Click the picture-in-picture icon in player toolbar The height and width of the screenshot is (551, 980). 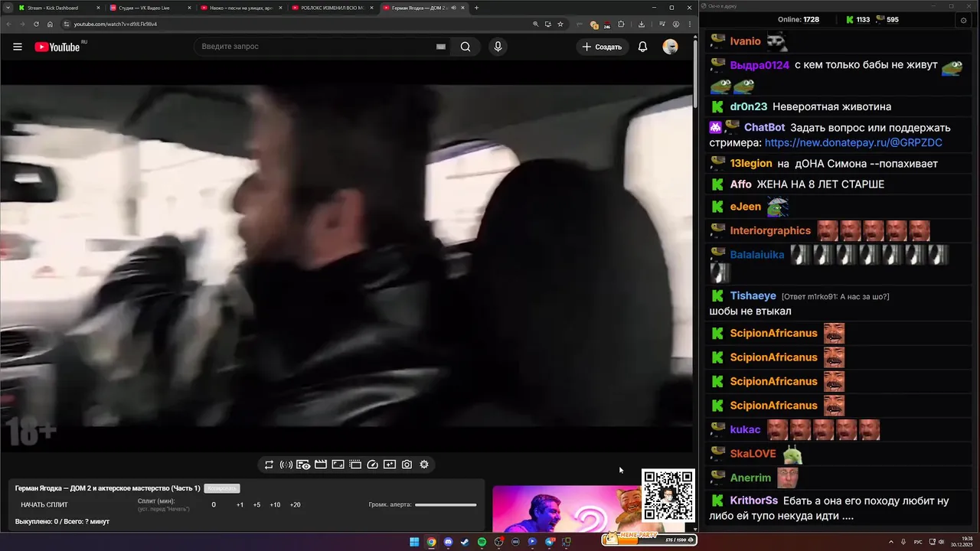point(338,465)
